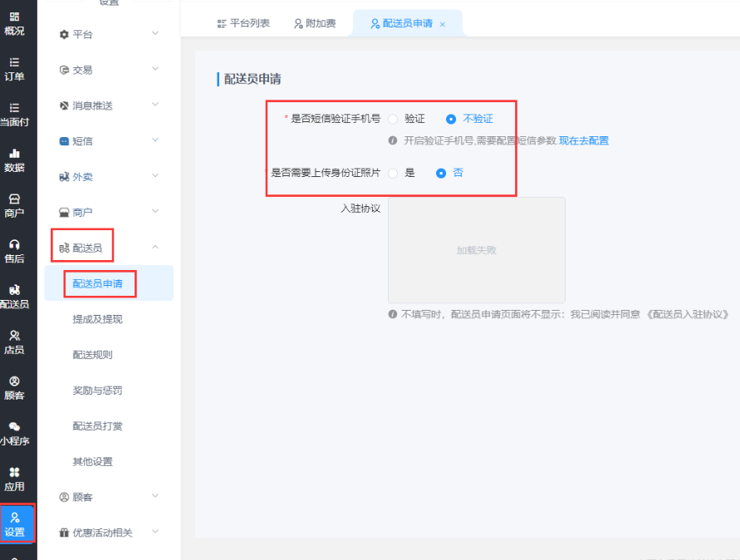Open the 当面付 icon in dark sidebar

click(x=15, y=108)
